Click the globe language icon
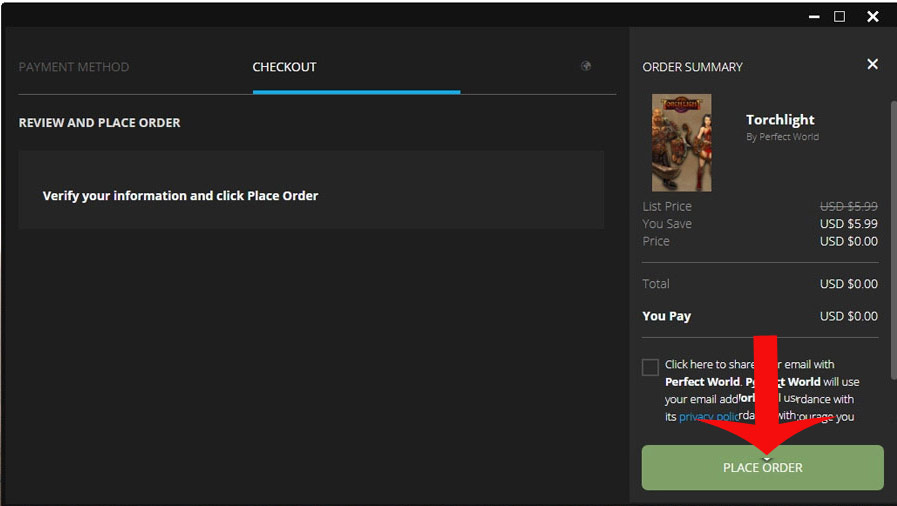This screenshot has height=506, width=897. (586, 66)
